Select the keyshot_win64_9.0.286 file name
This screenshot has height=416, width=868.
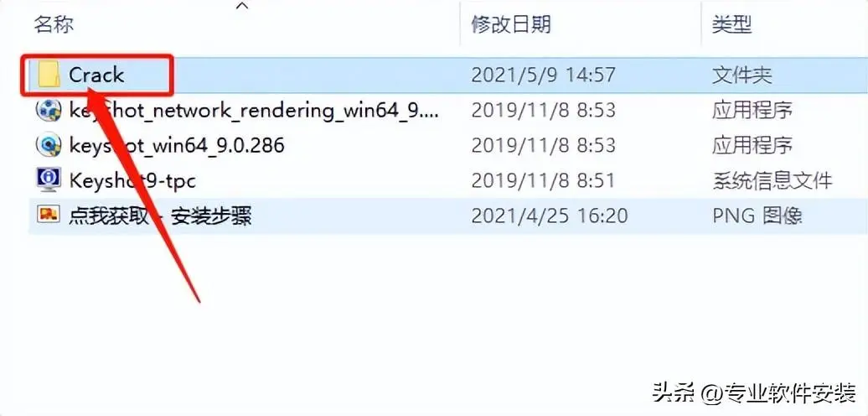[177, 145]
